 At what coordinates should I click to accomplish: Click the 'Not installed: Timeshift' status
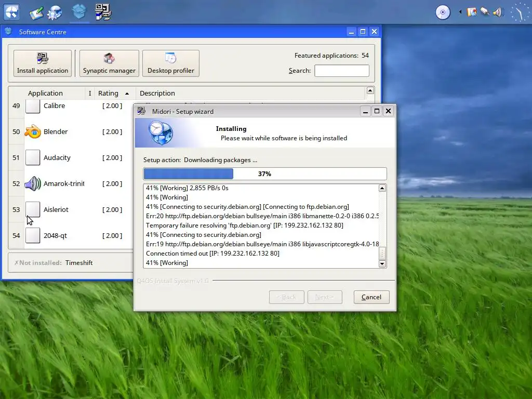pos(54,262)
